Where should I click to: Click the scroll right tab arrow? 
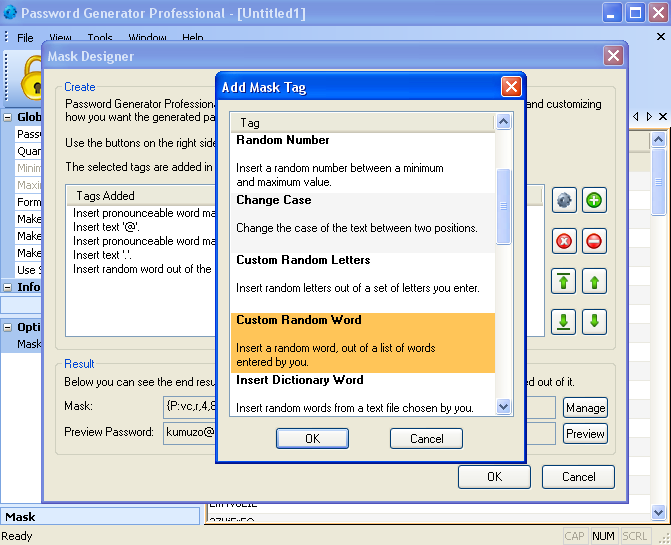point(649,116)
